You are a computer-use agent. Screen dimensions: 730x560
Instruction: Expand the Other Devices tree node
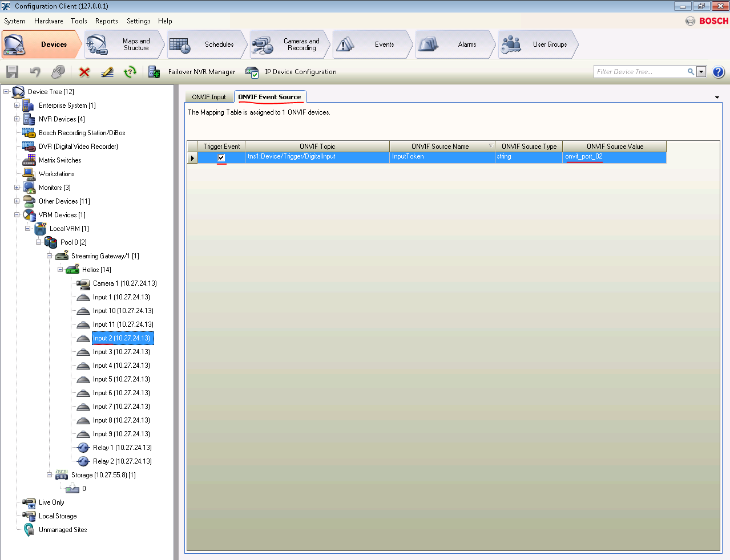tap(17, 201)
